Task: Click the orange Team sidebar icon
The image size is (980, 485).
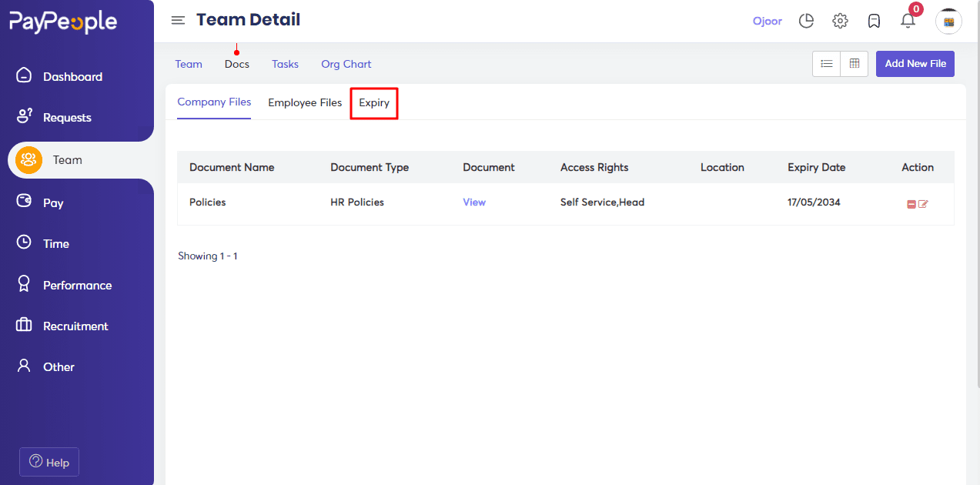Action: click(29, 160)
